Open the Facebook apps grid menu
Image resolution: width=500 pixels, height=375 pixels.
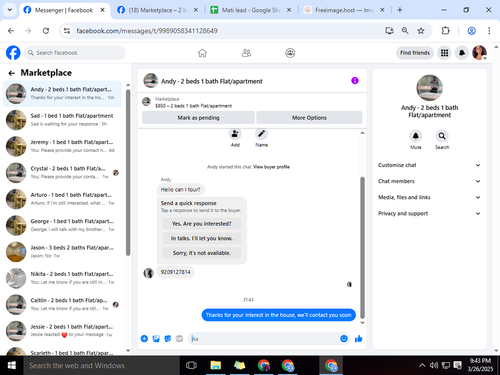point(444,53)
